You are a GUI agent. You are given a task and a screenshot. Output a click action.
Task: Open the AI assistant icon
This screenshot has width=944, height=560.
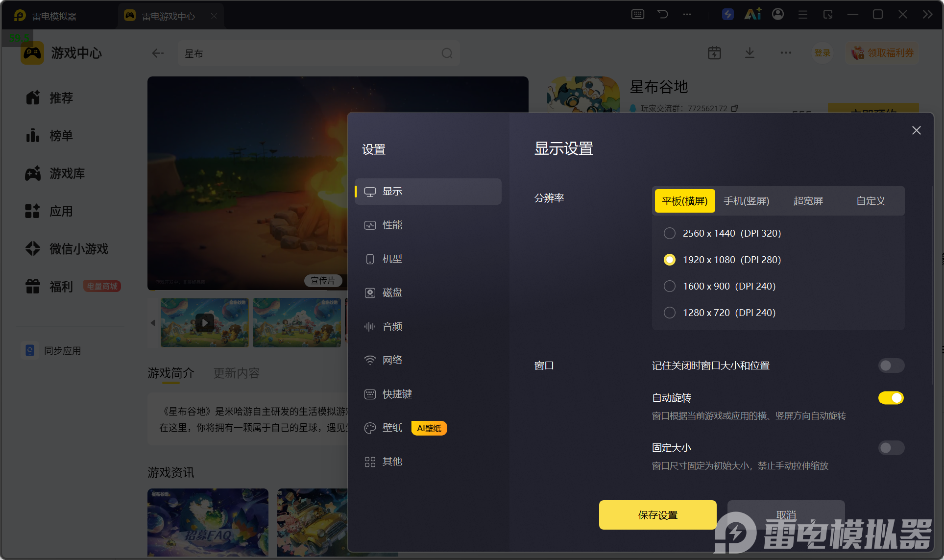click(753, 14)
